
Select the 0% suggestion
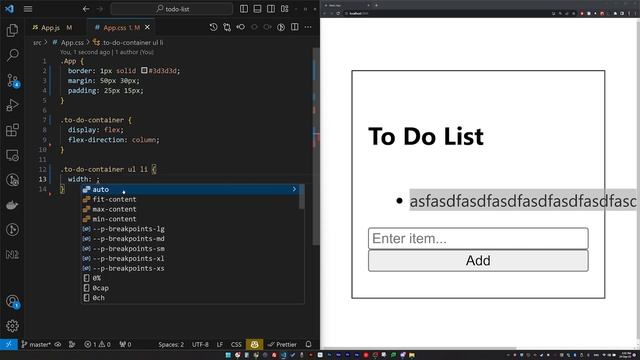point(189,278)
